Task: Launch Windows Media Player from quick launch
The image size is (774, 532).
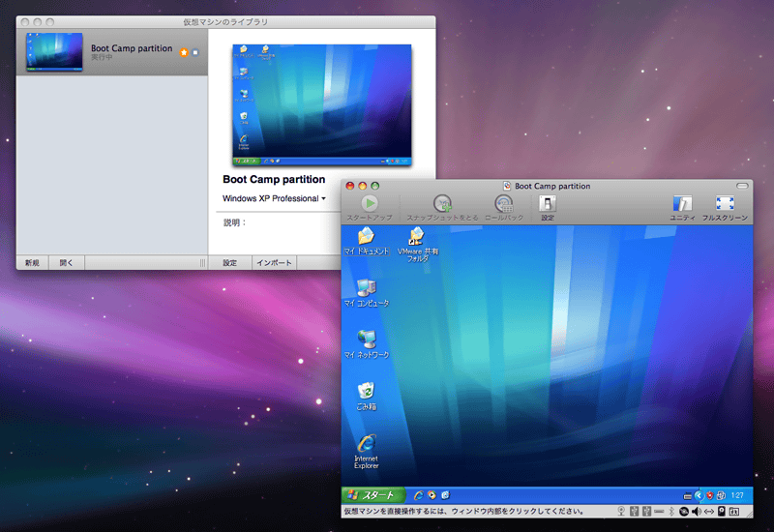Action: point(432,495)
